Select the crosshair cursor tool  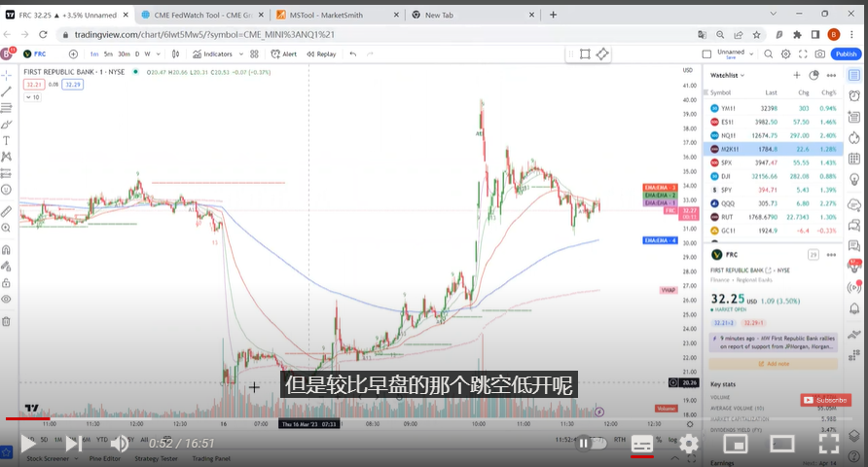(7, 75)
